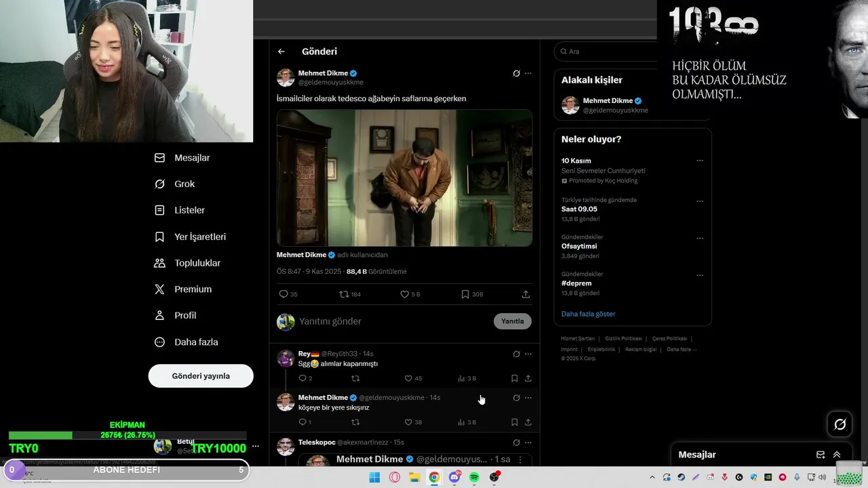Like the main post with 5 B likes
Screen dimensions: 868x488
pos(410,294)
